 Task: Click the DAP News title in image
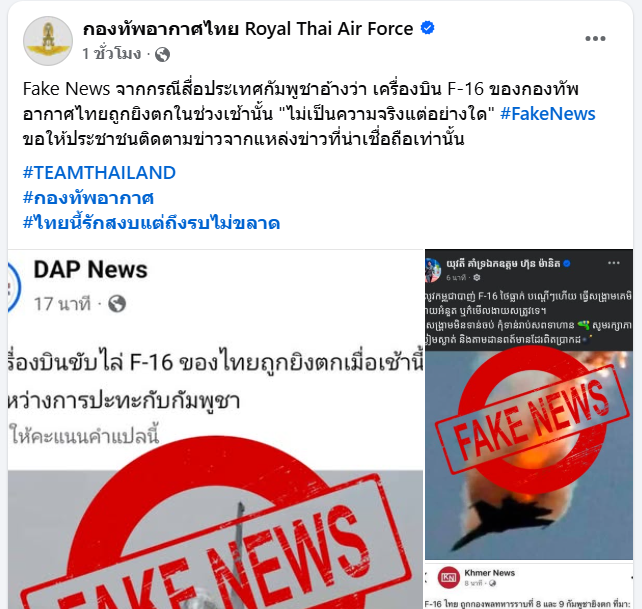(x=90, y=269)
